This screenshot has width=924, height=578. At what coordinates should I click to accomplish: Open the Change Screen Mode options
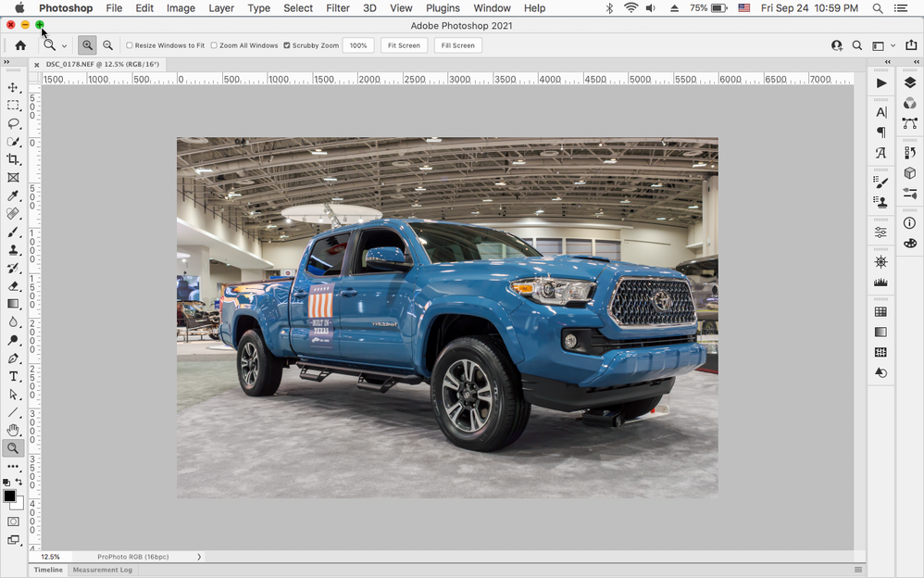tap(13, 540)
